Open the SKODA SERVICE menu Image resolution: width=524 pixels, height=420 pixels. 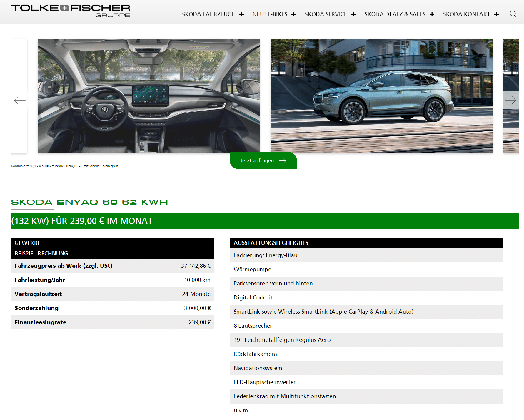(326, 14)
